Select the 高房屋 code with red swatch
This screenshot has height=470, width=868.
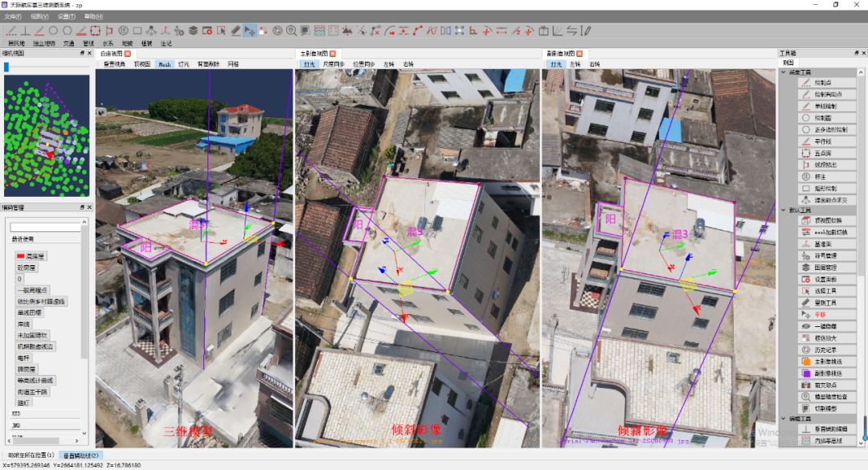[31, 256]
